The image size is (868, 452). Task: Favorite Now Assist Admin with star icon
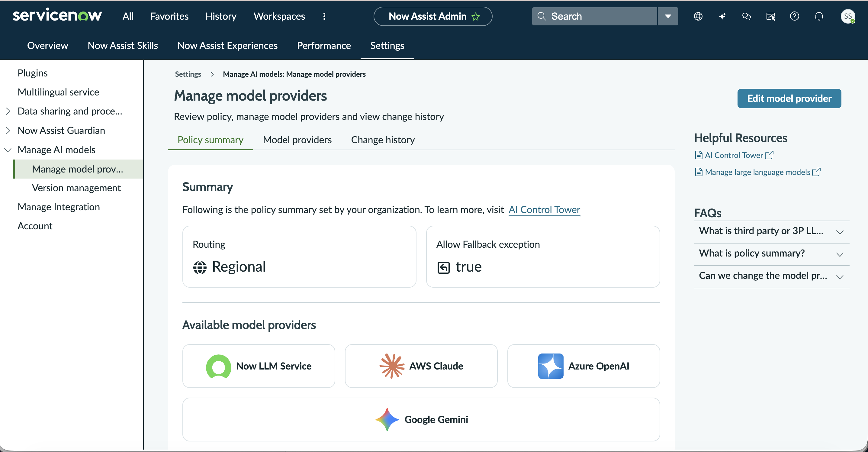click(476, 16)
